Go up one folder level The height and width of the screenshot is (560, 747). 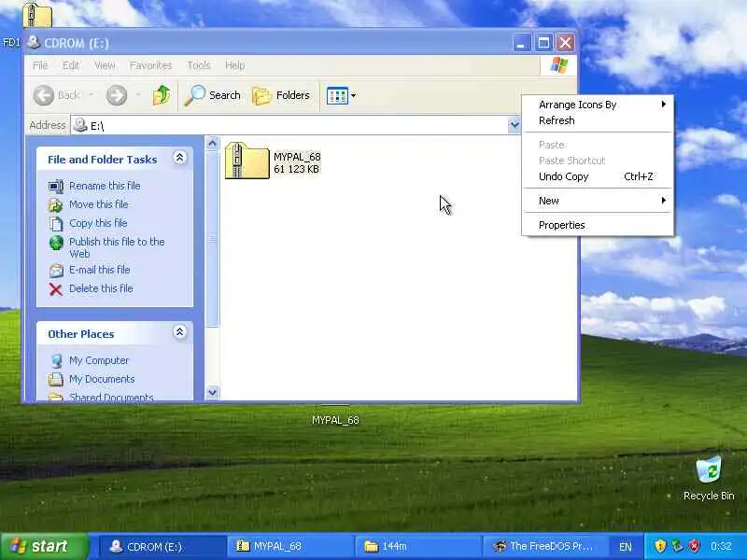coord(162,95)
